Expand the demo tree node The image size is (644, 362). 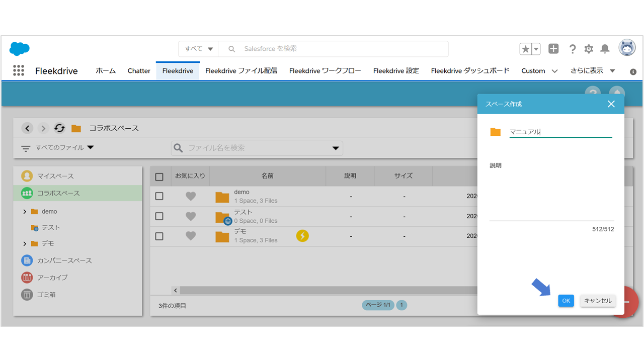[x=25, y=212]
